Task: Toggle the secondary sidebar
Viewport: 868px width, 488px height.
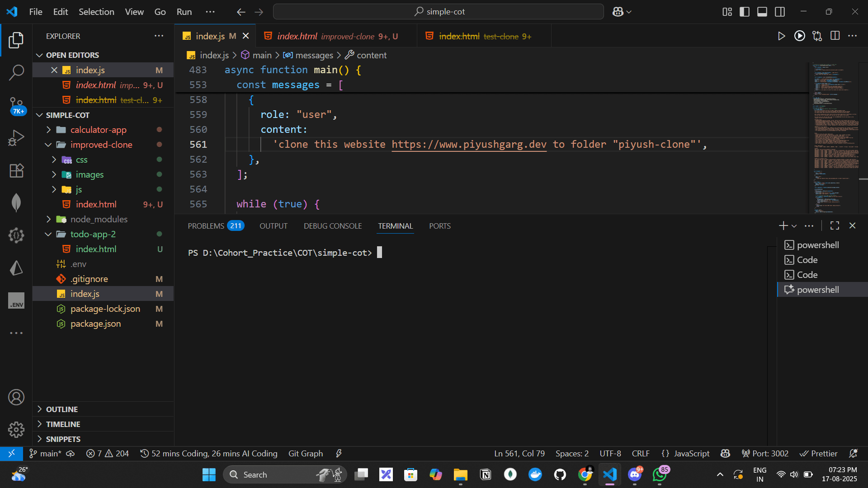Action: pos(780,12)
